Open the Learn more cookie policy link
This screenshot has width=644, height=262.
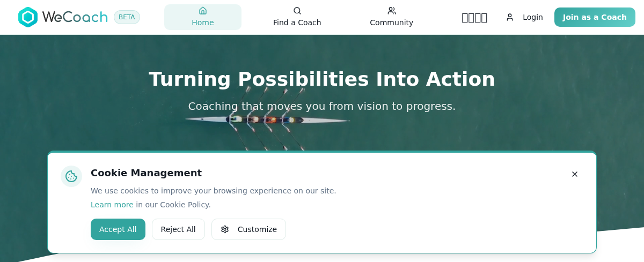tap(112, 205)
